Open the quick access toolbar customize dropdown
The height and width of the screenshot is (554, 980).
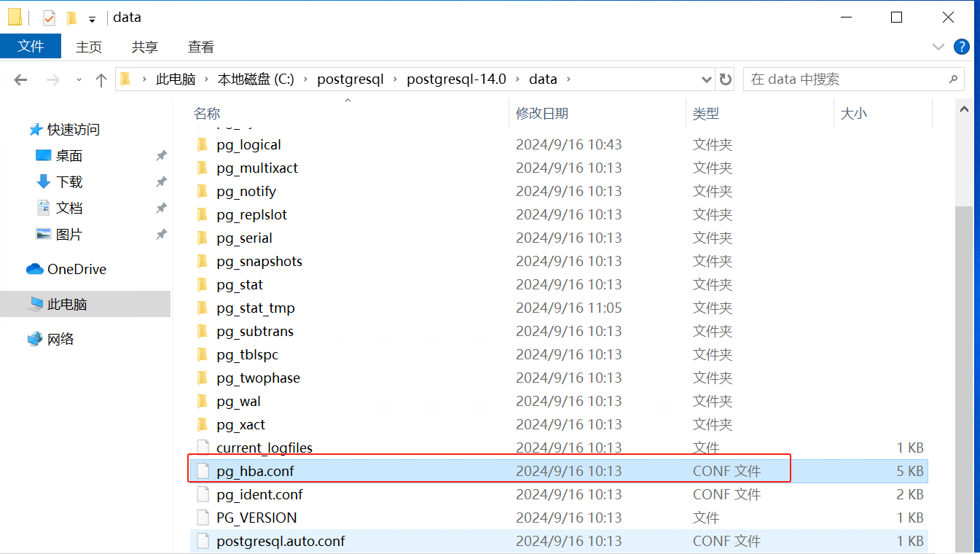coord(92,18)
